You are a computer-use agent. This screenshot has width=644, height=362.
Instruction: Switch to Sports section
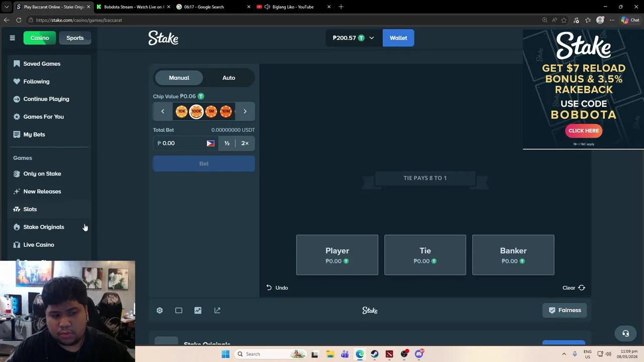click(x=75, y=38)
